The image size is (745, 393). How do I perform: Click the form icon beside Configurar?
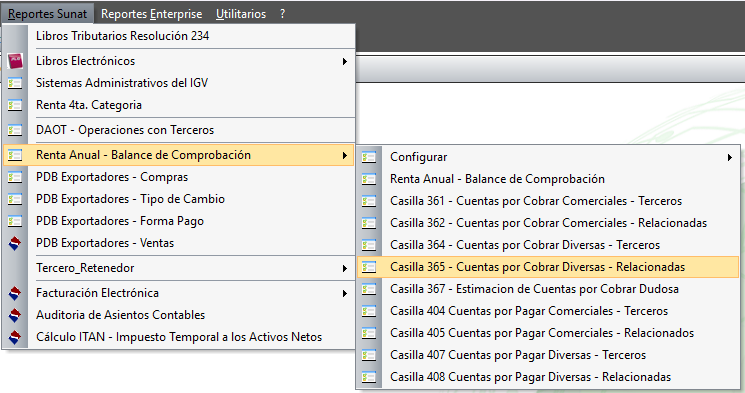369,157
